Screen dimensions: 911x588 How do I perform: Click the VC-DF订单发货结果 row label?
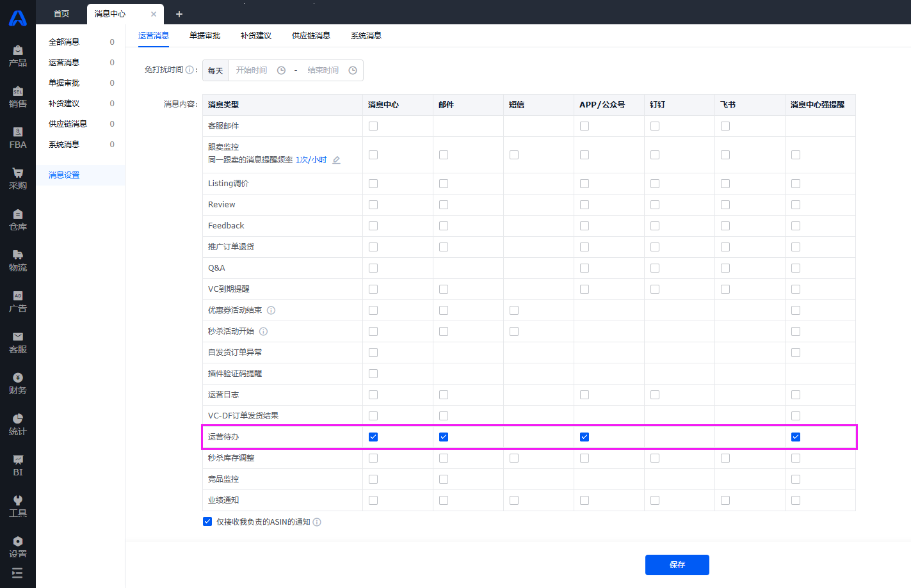(243, 416)
